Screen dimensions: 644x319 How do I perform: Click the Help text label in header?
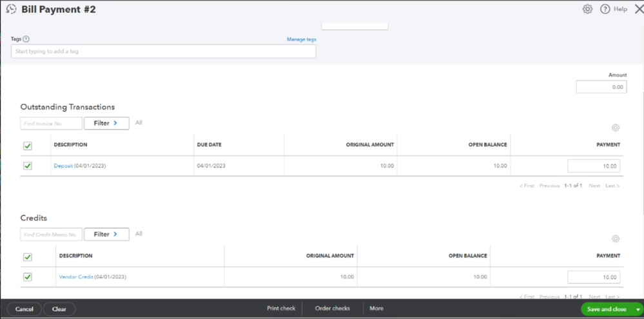(x=620, y=9)
